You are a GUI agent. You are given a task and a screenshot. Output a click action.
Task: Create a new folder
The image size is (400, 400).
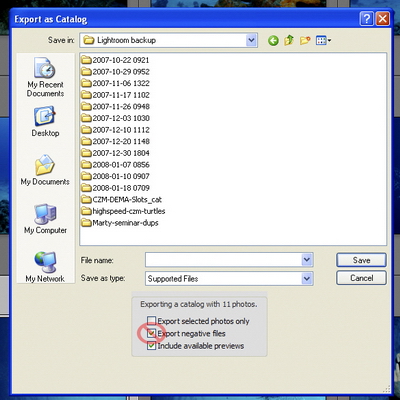point(305,40)
